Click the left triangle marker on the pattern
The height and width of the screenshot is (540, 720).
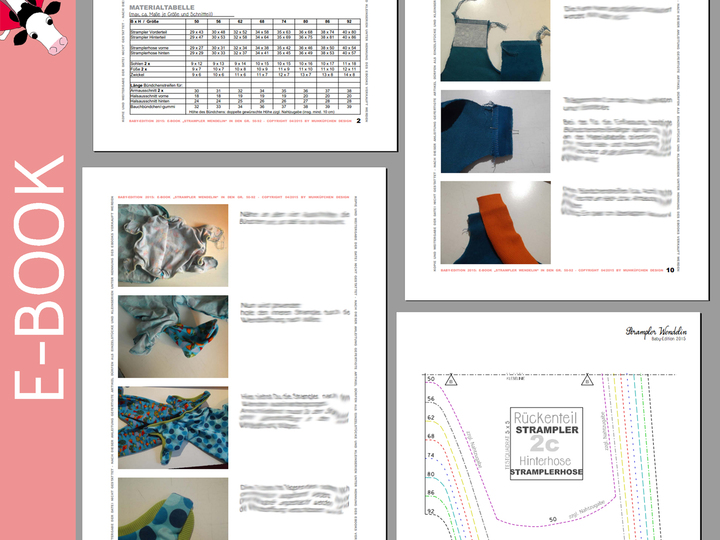tap(451, 381)
